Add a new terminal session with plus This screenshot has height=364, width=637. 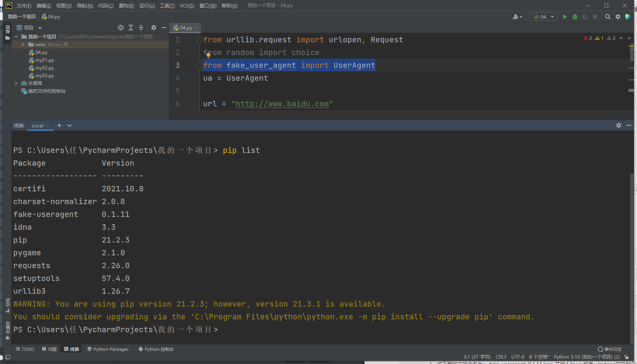pos(59,125)
